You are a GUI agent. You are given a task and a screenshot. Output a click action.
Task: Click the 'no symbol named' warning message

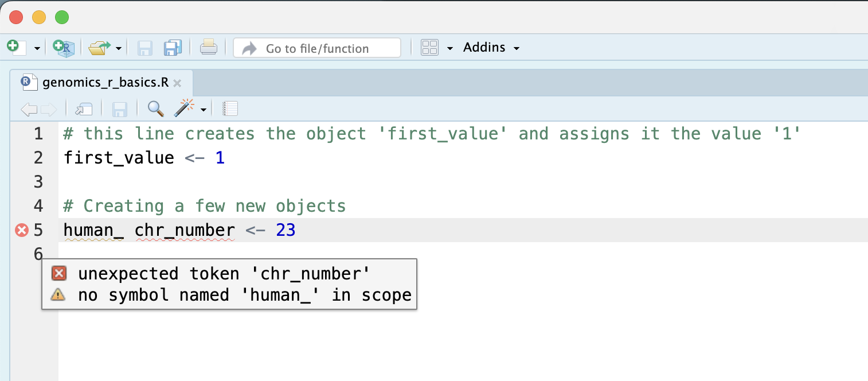pos(245,295)
